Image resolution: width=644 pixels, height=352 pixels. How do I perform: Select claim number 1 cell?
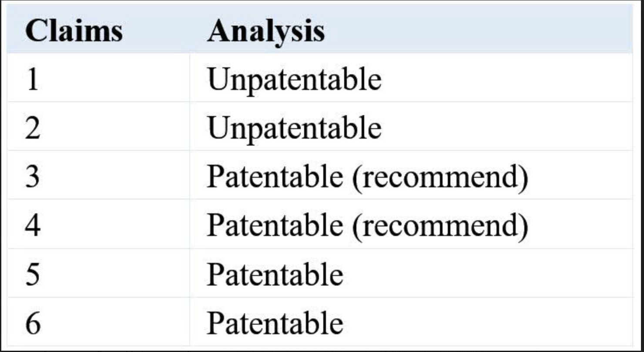click(33, 80)
